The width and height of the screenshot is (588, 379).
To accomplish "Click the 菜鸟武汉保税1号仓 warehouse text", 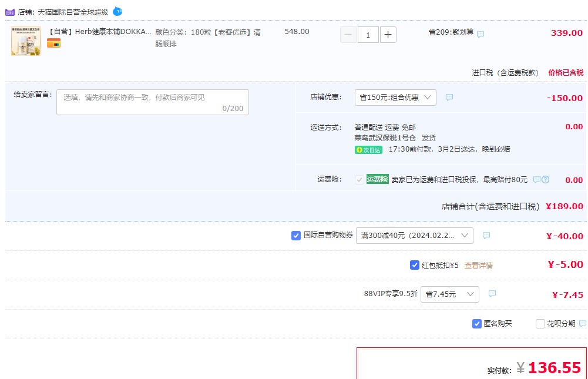I will tap(385, 138).
